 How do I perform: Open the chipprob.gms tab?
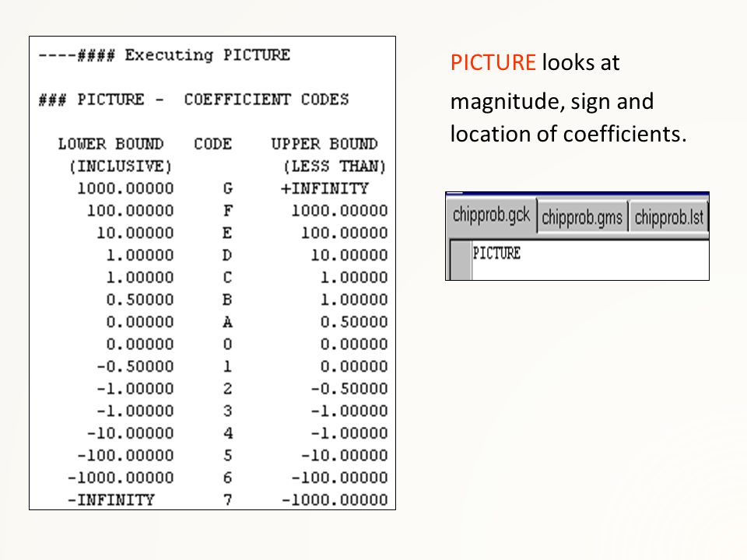(582, 217)
